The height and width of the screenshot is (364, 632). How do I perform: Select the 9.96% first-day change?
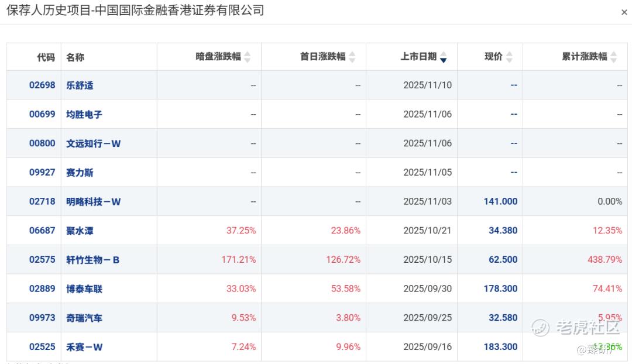coord(348,346)
